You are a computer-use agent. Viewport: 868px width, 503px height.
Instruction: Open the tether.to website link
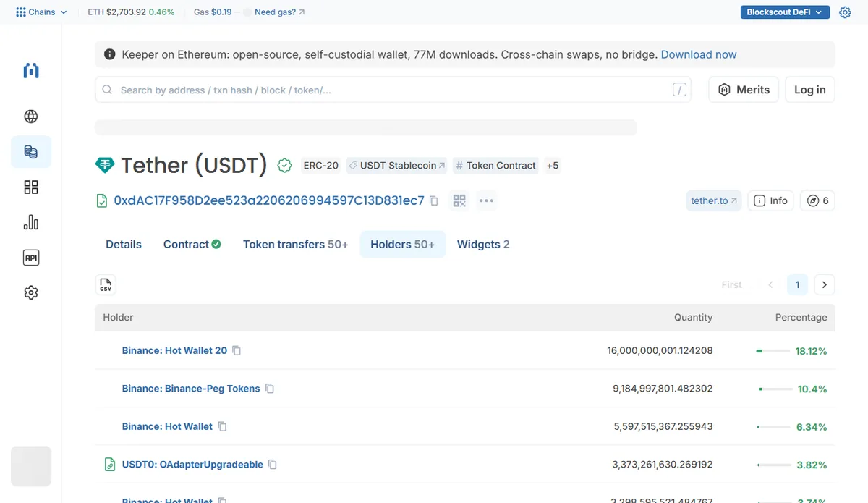coord(714,200)
